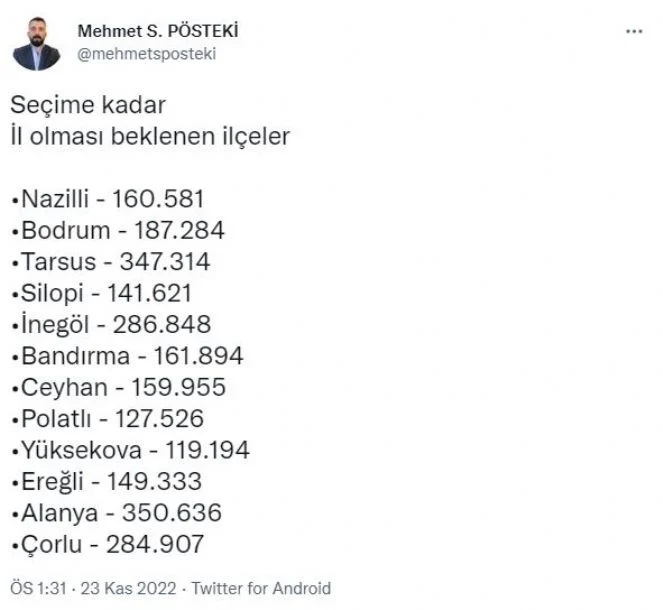Click the İnegöl - 286.848 entry

pyautogui.click(x=112, y=324)
